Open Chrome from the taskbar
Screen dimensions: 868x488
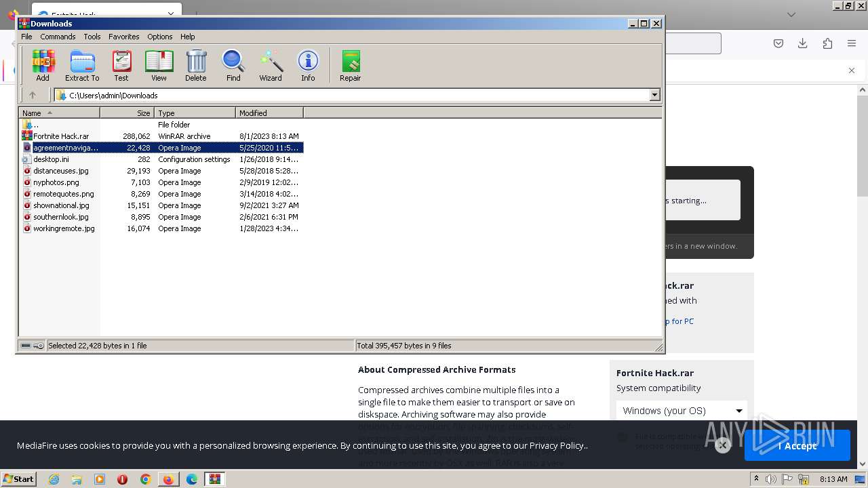tap(146, 479)
